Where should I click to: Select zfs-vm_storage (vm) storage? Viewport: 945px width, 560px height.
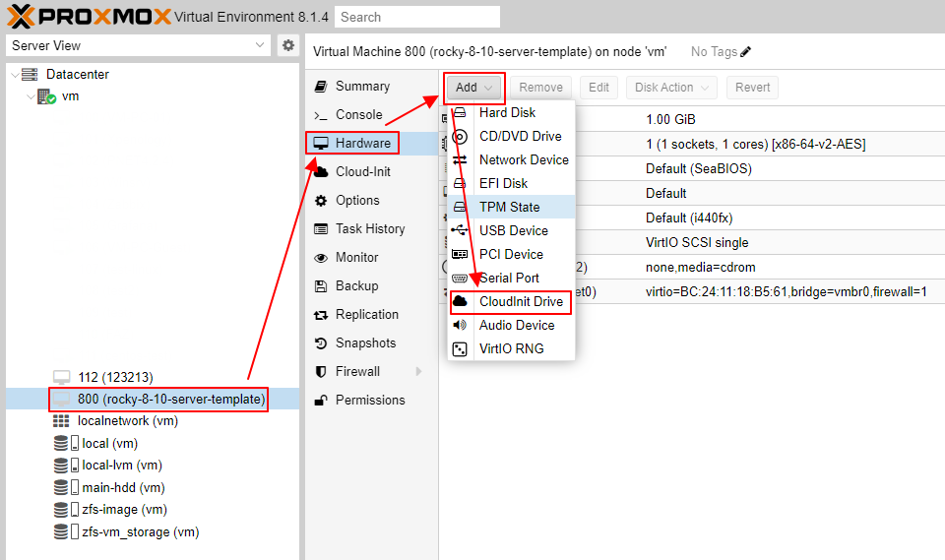click(153, 531)
